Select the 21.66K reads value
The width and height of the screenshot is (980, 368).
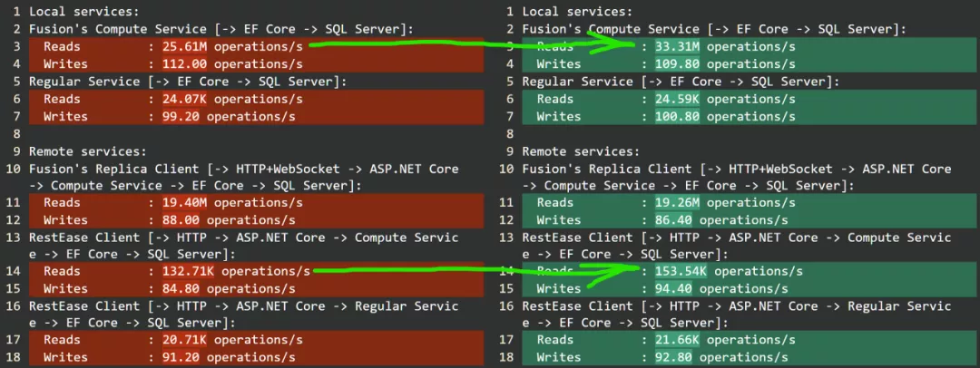point(678,341)
